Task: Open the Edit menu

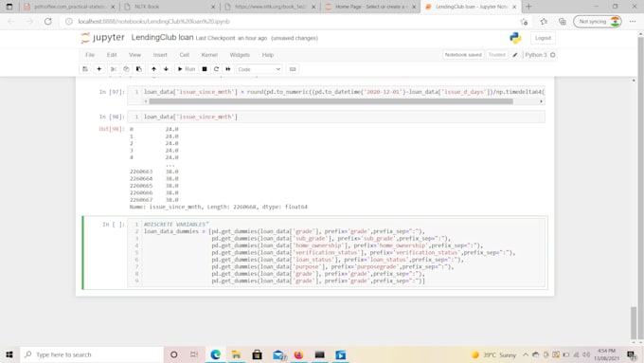Action: click(112, 55)
